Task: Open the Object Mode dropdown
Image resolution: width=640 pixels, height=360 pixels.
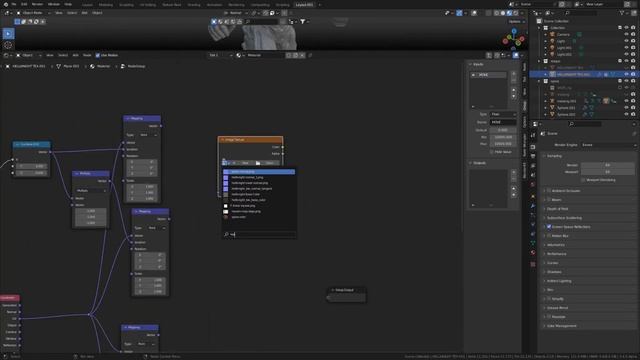Action: pyautogui.click(x=33, y=13)
